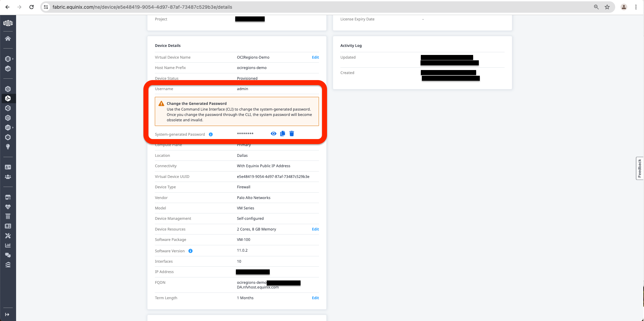Delete the system-generated password with trash icon
This screenshot has height=321, width=644.
coord(292,134)
